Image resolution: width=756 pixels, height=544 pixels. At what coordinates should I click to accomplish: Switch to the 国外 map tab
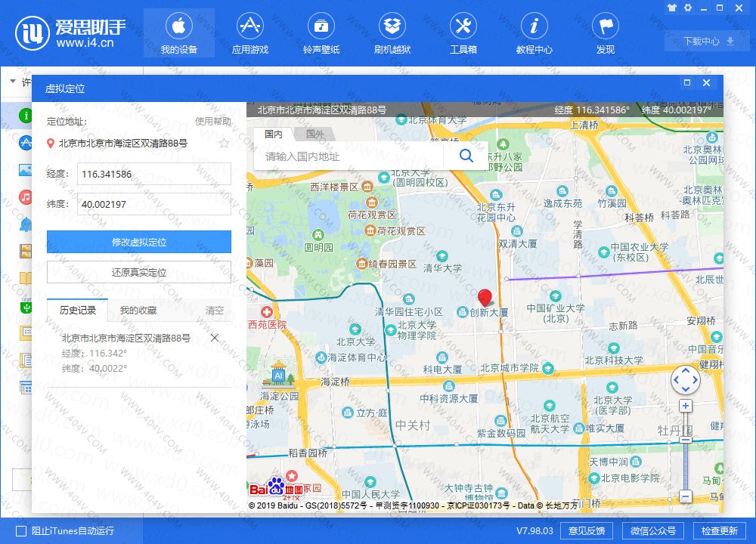pyautogui.click(x=315, y=134)
